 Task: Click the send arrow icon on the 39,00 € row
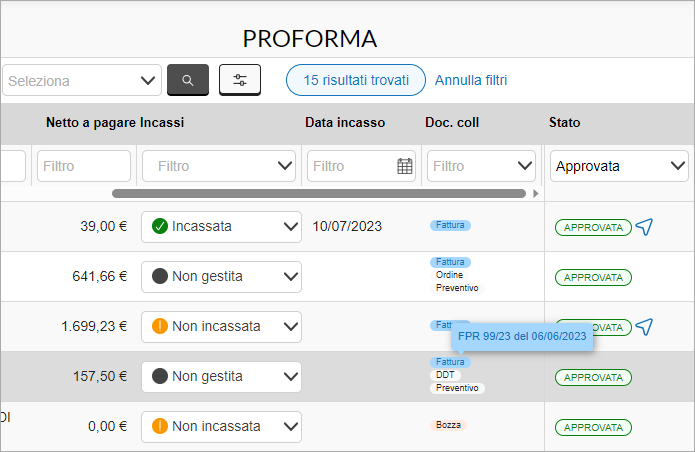[x=644, y=227]
